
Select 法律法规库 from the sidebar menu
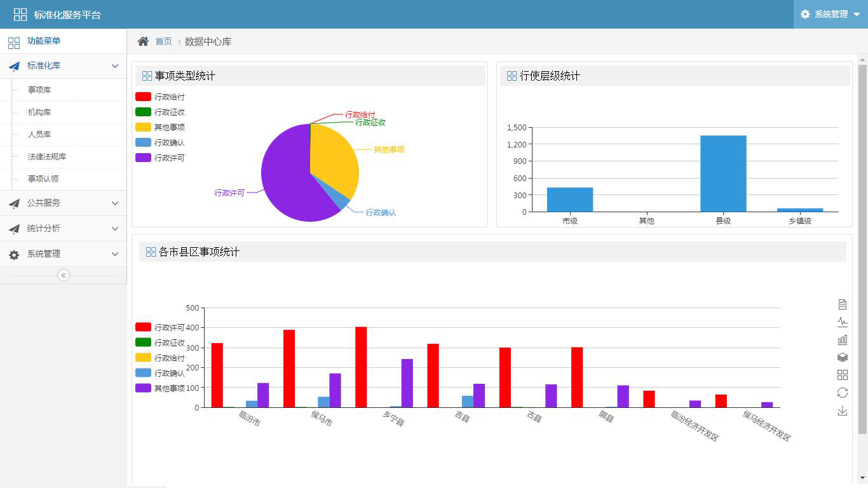pyautogui.click(x=47, y=157)
